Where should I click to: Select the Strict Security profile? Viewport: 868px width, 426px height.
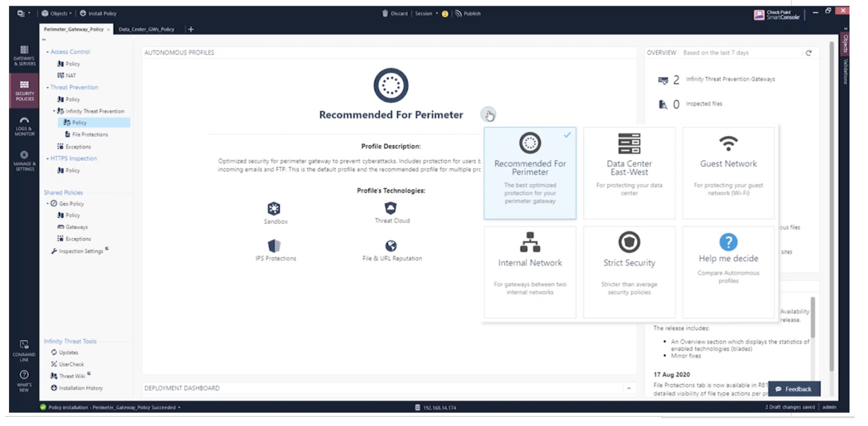[629, 272]
